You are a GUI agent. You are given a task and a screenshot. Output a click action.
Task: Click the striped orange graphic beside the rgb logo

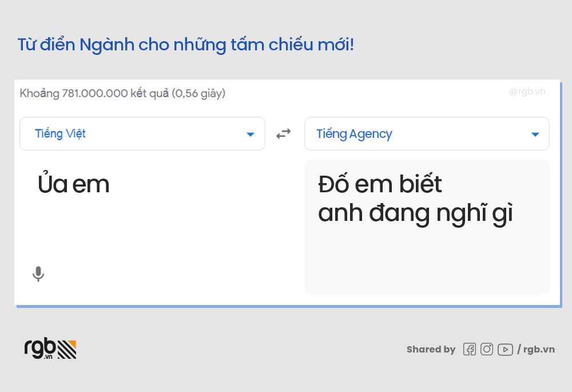67,349
